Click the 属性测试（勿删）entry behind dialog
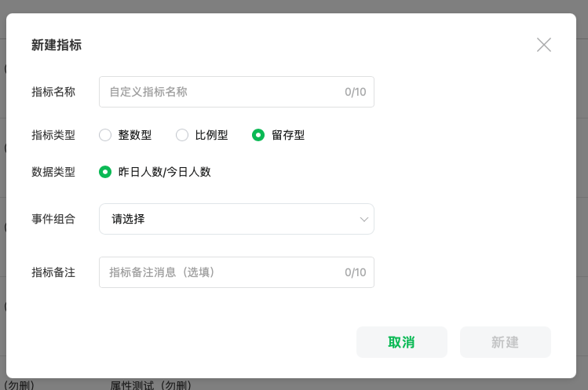The image size is (588, 390). point(152,385)
